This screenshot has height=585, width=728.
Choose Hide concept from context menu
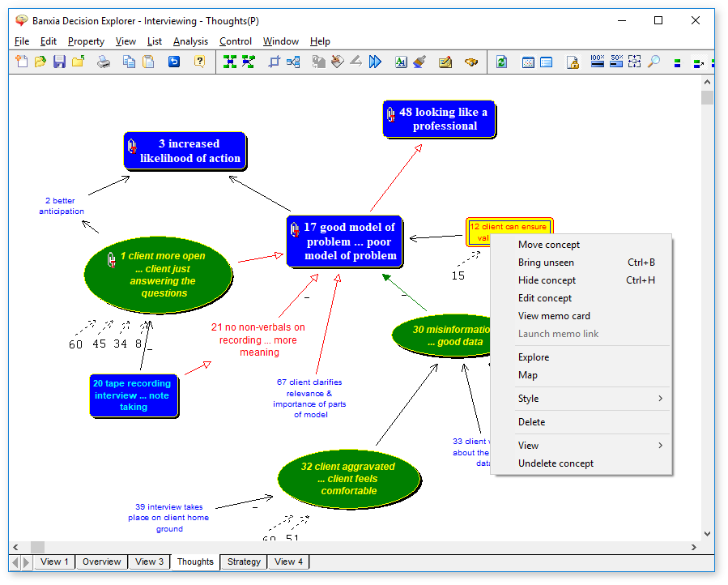coord(547,280)
